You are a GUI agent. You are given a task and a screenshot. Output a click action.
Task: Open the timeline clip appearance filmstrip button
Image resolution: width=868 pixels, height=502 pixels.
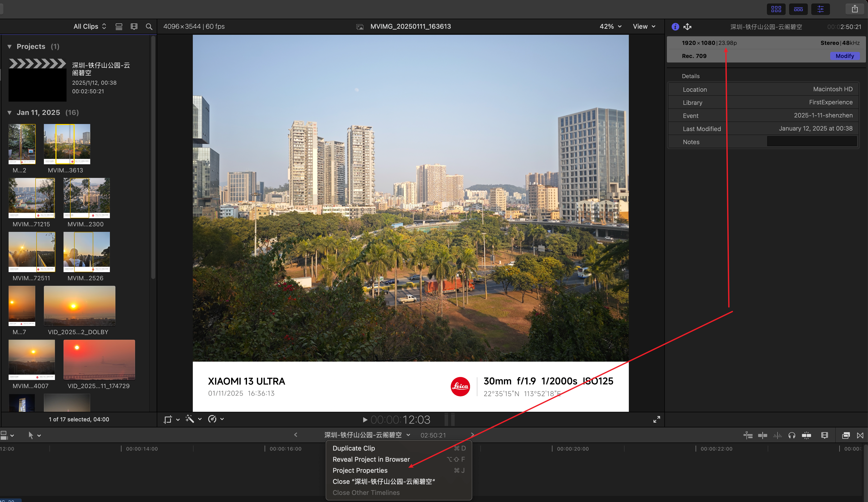[x=824, y=435]
